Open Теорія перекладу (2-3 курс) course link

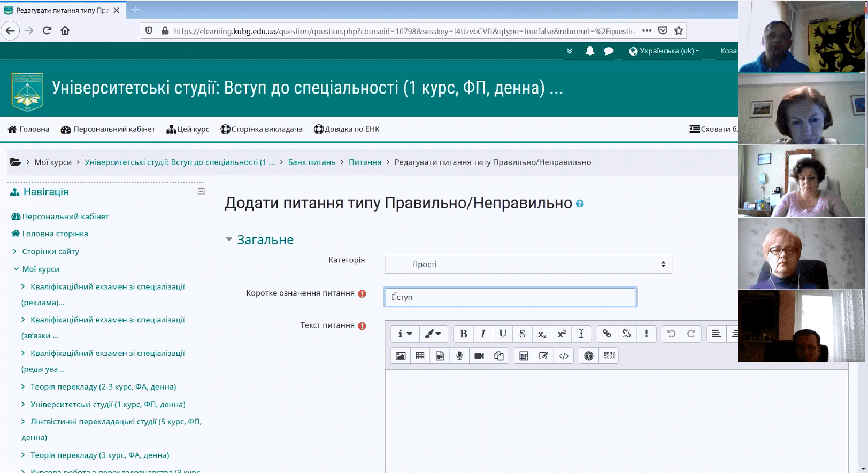(103, 387)
